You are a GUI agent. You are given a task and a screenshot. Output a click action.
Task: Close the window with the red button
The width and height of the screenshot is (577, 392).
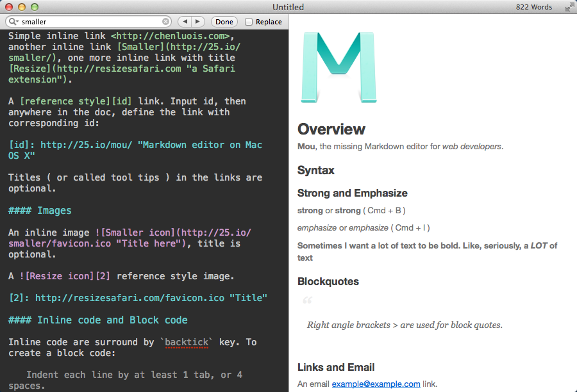pos(9,7)
